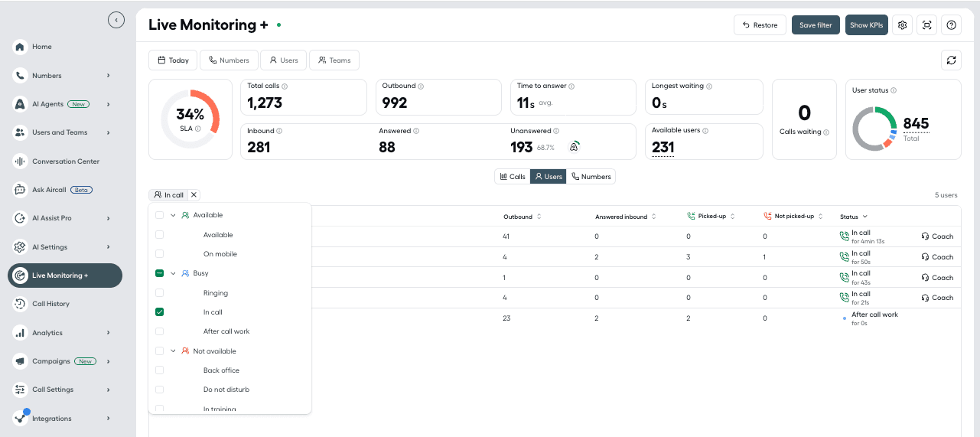The height and width of the screenshot is (437, 980).
Task: Collapse the Not available group chevron
Action: coord(173,351)
